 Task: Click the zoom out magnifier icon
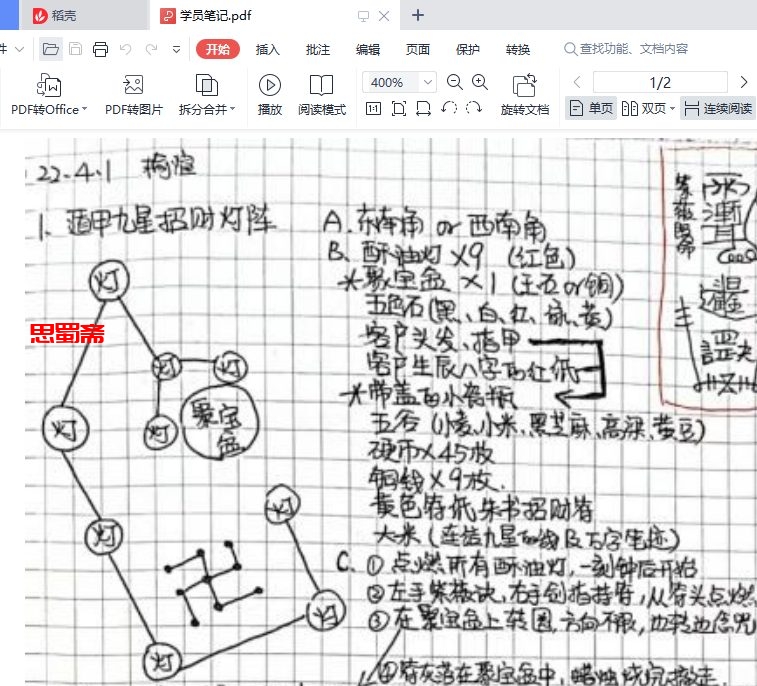coord(455,82)
